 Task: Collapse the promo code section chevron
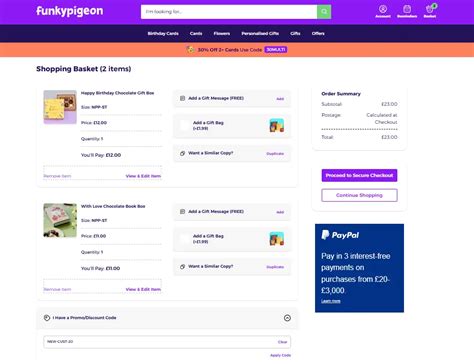pos(287,318)
